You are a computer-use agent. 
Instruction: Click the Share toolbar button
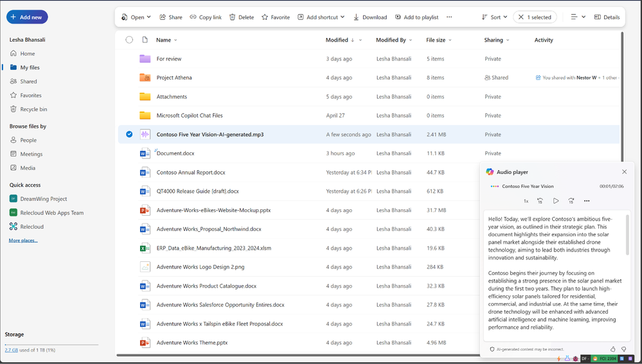tap(171, 17)
